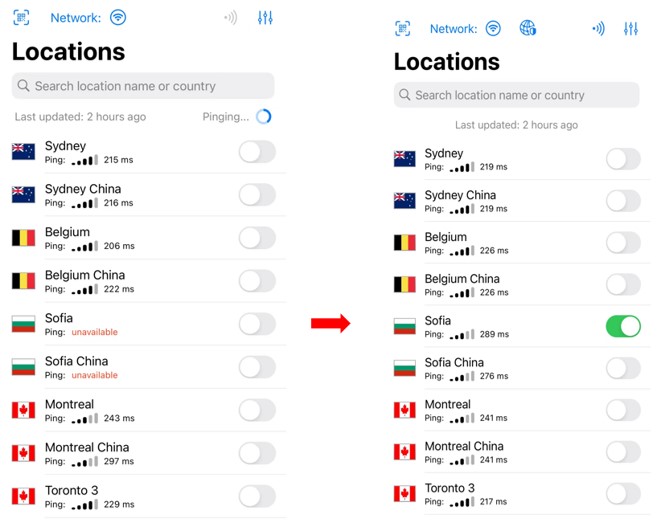Tap the Pinging spinner indicator

pos(264,117)
